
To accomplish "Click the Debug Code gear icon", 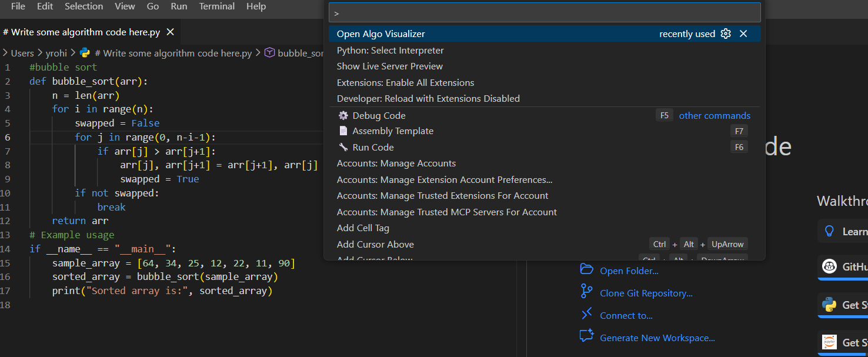I will 343,116.
